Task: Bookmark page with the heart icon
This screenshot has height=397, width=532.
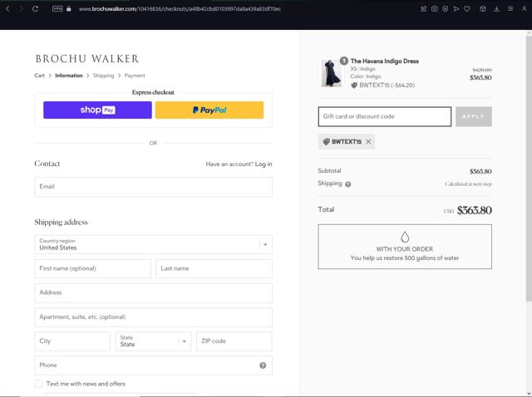Action: [x=467, y=9]
